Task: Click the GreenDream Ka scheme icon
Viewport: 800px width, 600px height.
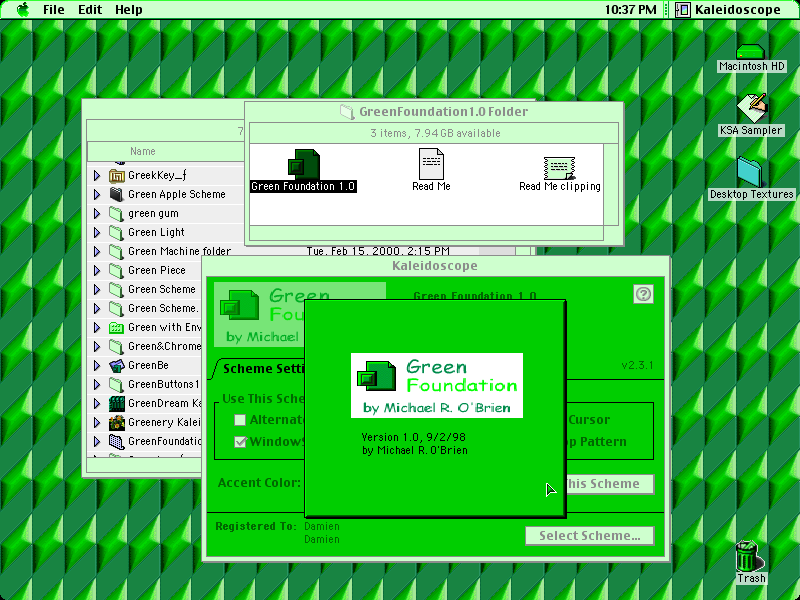Action: [x=117, y=404]
